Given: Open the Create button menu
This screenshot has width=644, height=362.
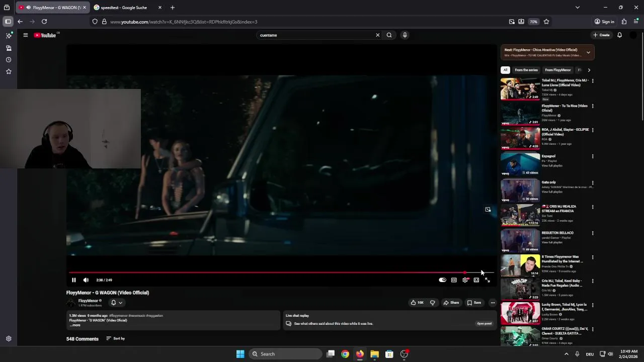Looking at the screenshot, I should click(x=601, y=35).
